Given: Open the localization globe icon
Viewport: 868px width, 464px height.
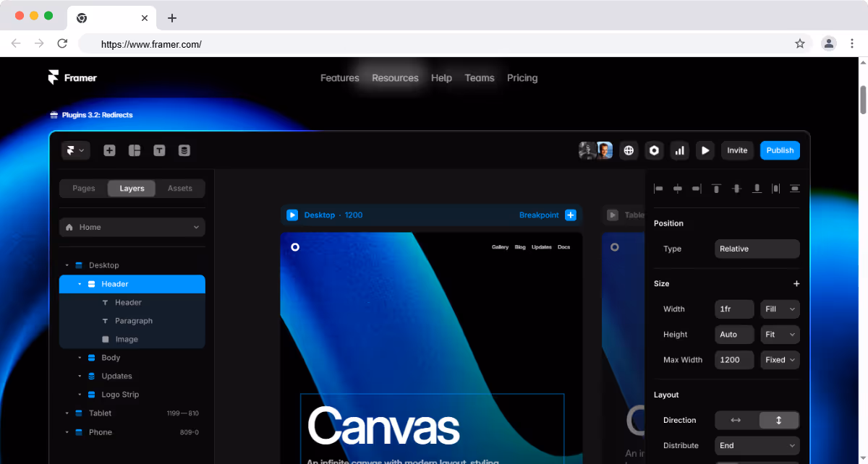Looking at the screenshot, I should coord(628,150).
